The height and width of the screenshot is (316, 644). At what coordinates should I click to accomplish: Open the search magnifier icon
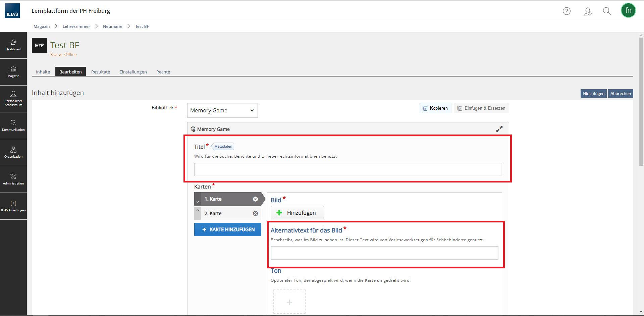pos(606,11)
